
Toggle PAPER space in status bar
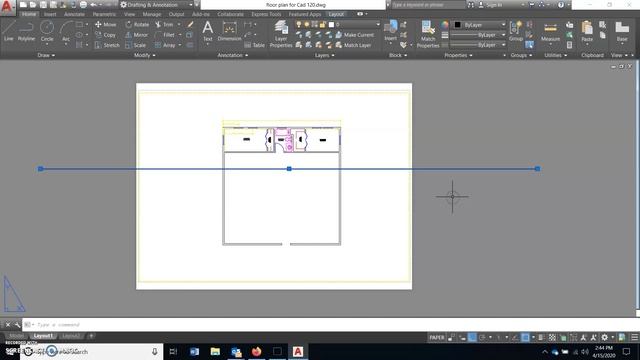coord(436,337)
